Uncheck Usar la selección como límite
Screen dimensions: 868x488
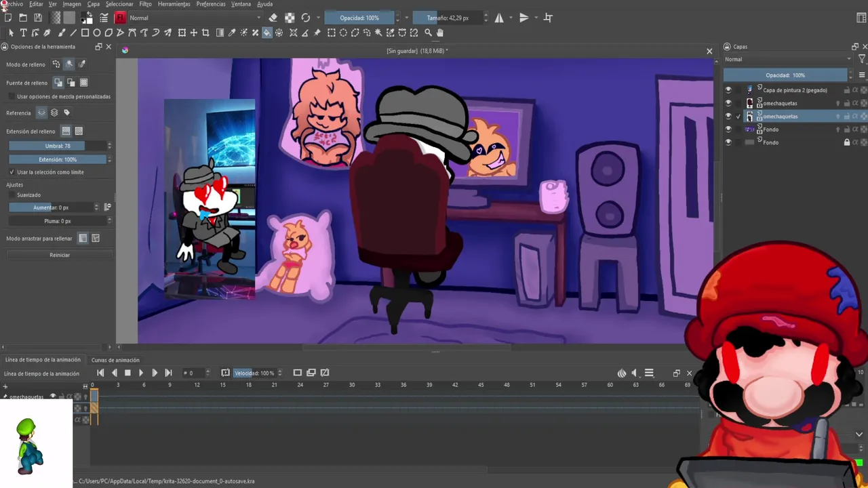click(x=12, y=172)
